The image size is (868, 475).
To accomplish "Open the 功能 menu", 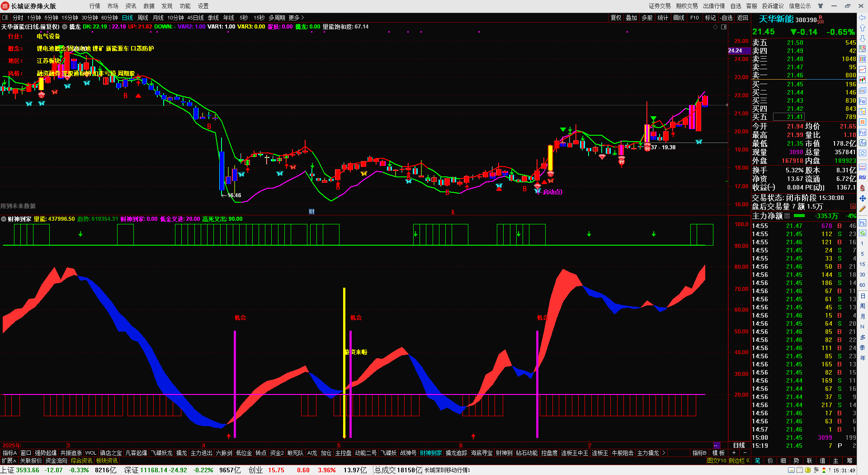I will point(185,6).
